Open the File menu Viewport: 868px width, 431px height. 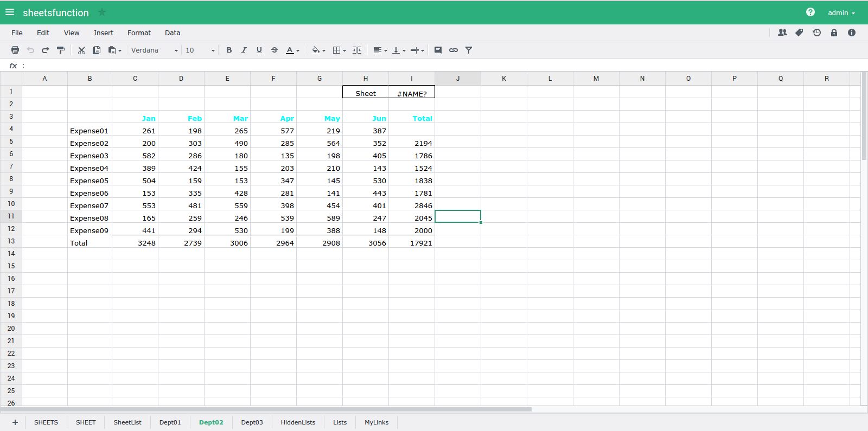coord(17,33)
